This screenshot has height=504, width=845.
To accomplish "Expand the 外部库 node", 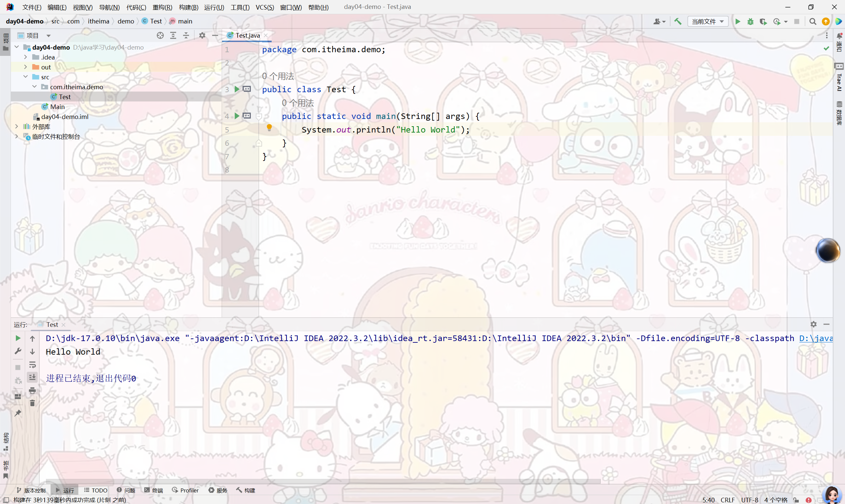I will tap(17, 126).
